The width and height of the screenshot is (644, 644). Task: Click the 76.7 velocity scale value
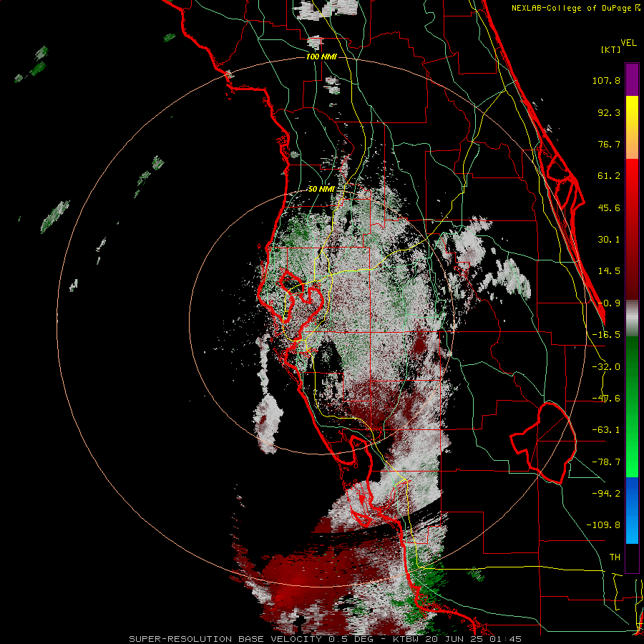click(609, 144)
